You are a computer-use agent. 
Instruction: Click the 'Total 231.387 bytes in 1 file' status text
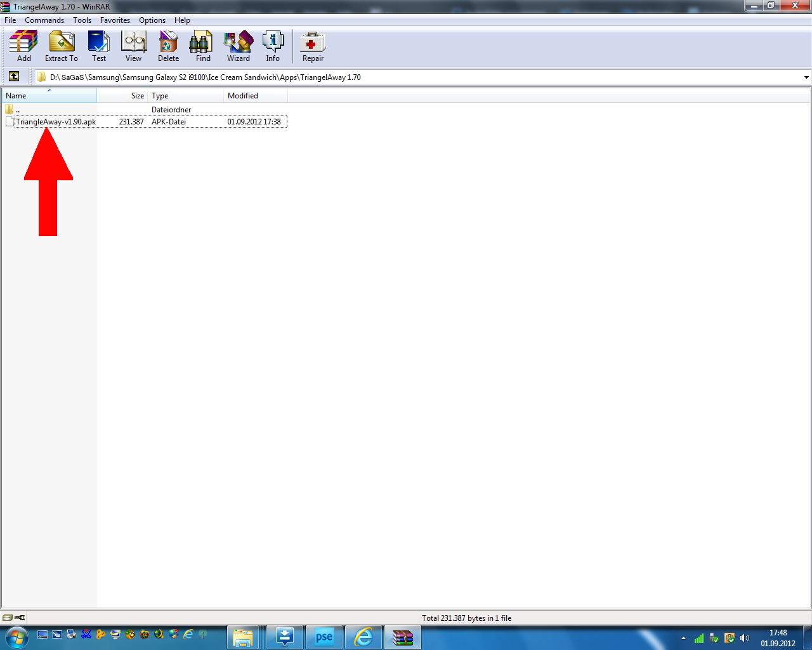click(466, 618)
